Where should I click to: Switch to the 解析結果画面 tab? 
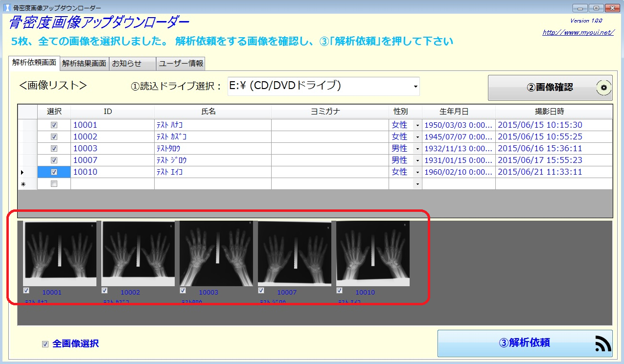click(84, 63)
